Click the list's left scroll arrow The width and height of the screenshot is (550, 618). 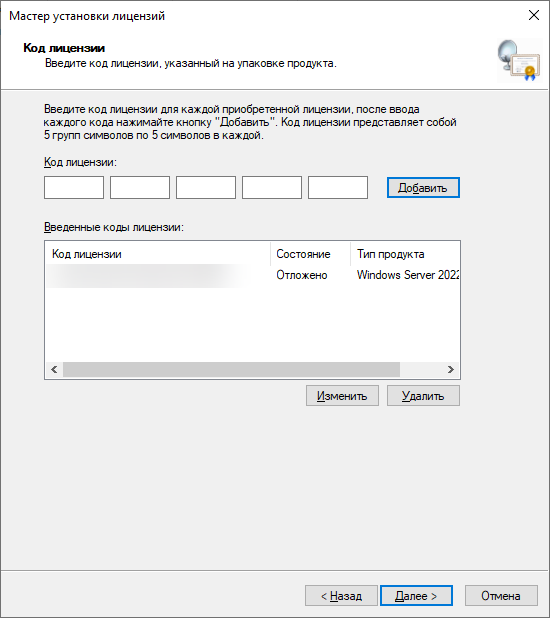click(54, 370)
